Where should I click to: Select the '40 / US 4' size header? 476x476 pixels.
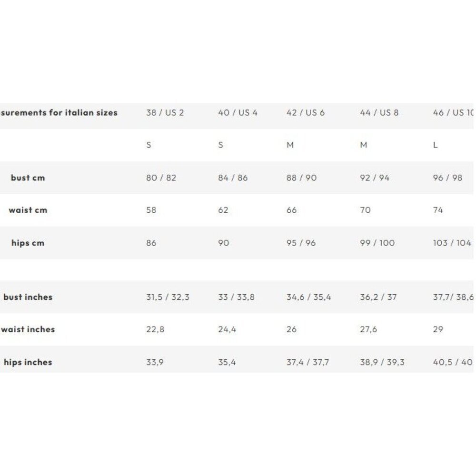[x=238, y=113]
